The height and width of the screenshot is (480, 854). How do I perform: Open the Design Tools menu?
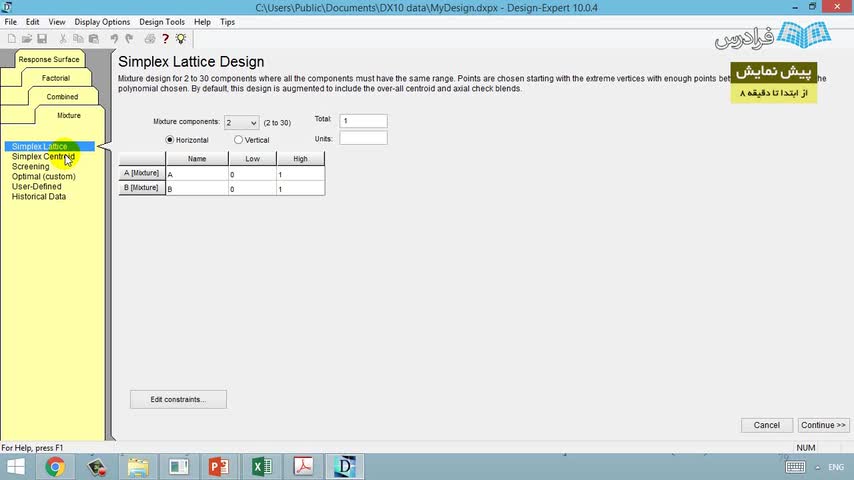(x=162, y=22)
